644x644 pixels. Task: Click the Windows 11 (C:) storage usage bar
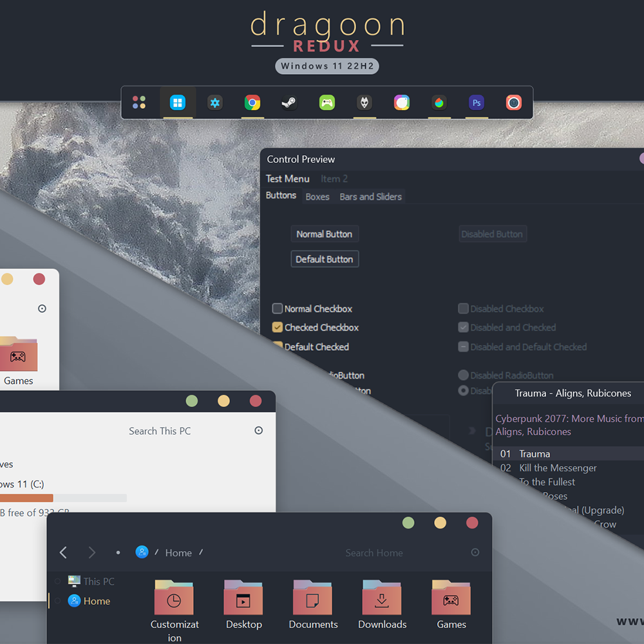point(63,498)
